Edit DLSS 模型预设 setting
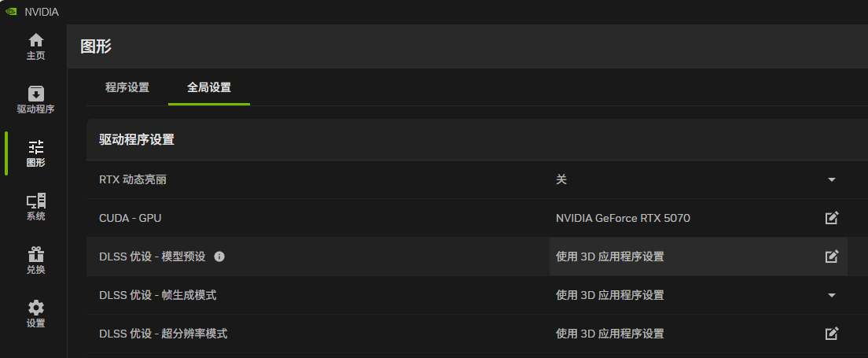The width and height of the screenshot is (868, 358). 831,257
